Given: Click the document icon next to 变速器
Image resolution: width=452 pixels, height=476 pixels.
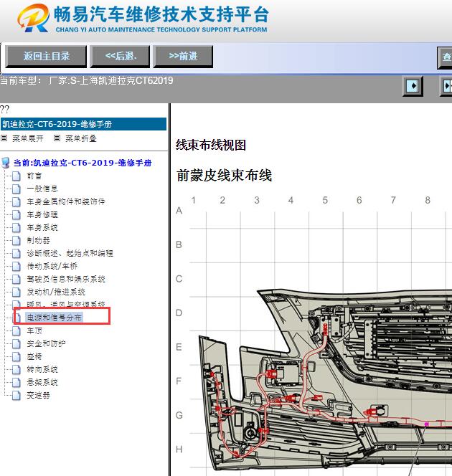Looking at the screenshot, I should [x=16, y=395].
